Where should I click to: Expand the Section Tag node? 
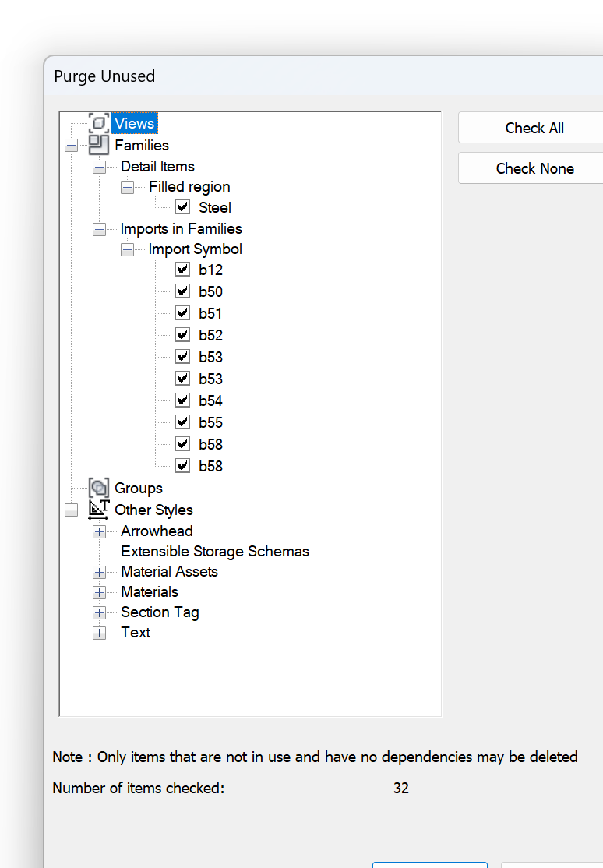[99, 612]
